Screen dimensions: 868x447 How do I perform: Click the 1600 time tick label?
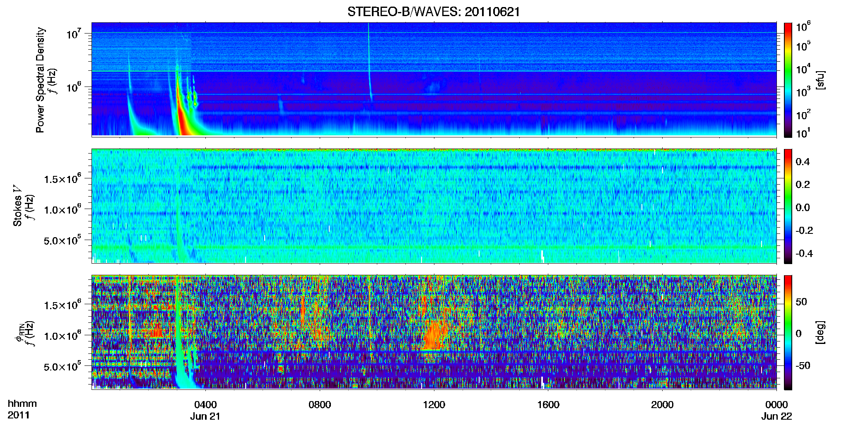(x=548, y=405)
